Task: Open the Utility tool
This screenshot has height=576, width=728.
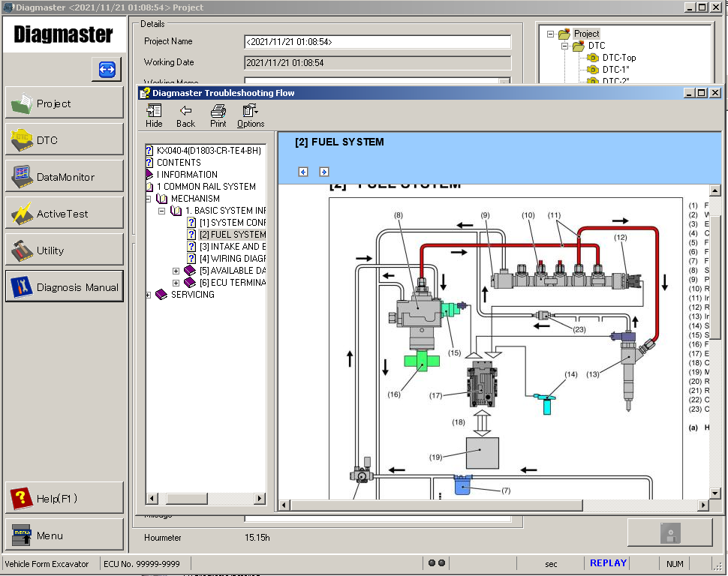Action: (64, 249)
